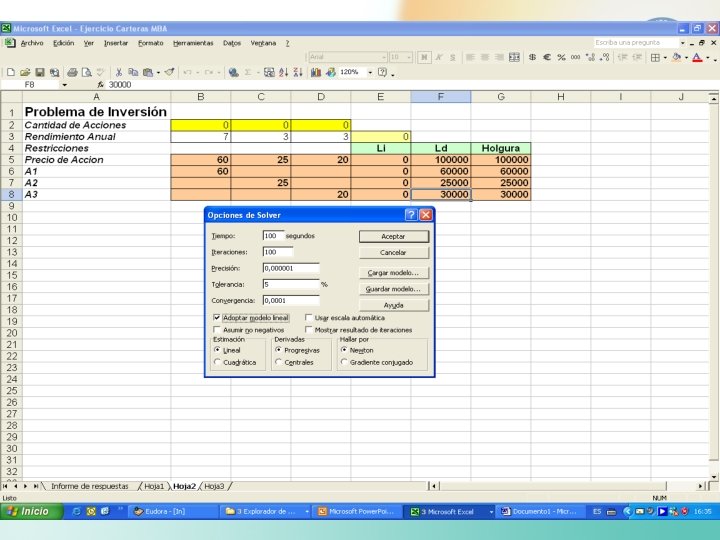Select the Cuadrática estimation radio button
Image resolution: width=720 pixels, height=540 pixels.
click(x=217, y=362)
